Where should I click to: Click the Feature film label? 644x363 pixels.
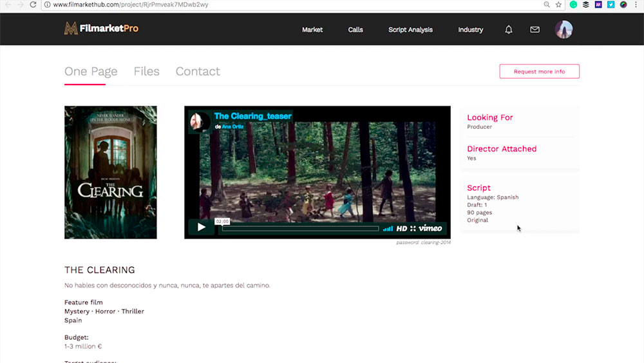83,302
